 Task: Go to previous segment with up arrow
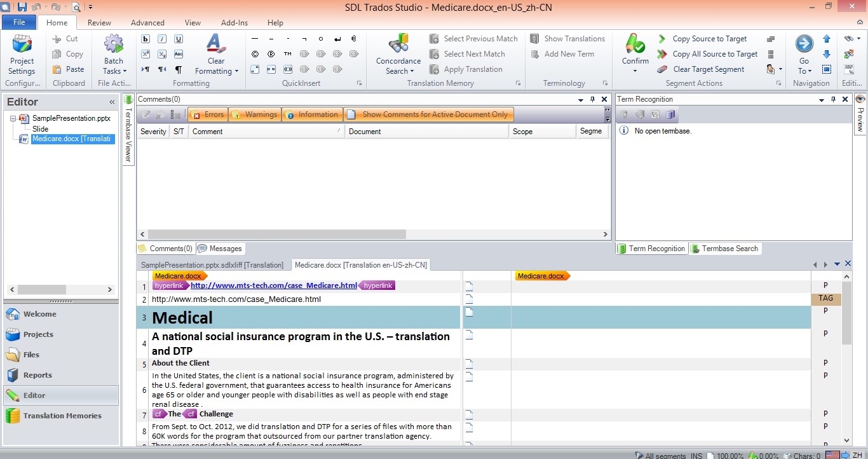pos(827,39)
